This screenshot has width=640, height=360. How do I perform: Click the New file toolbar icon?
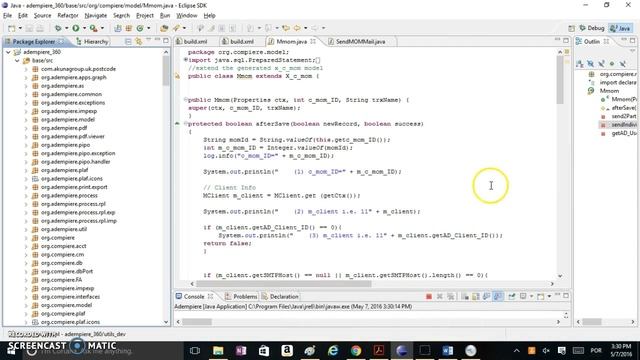12,28
